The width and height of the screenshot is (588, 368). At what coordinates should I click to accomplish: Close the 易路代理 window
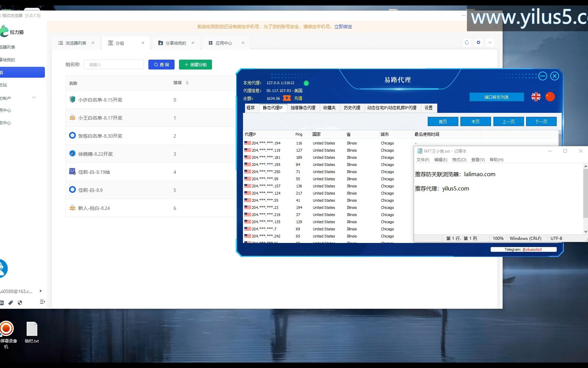tap(555, 76)
